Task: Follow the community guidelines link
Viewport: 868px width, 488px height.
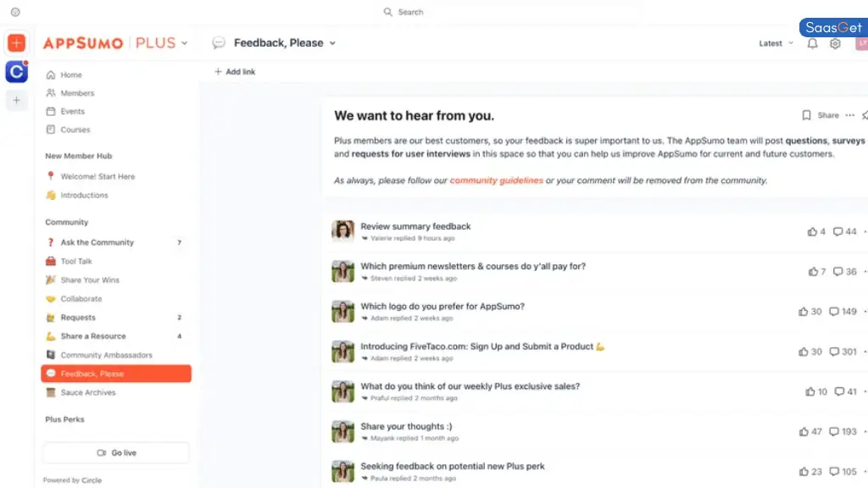Action: coord(497,180)
